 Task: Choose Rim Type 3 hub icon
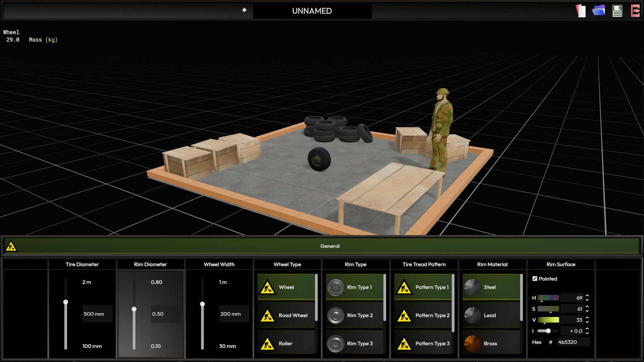click(336, 343)
